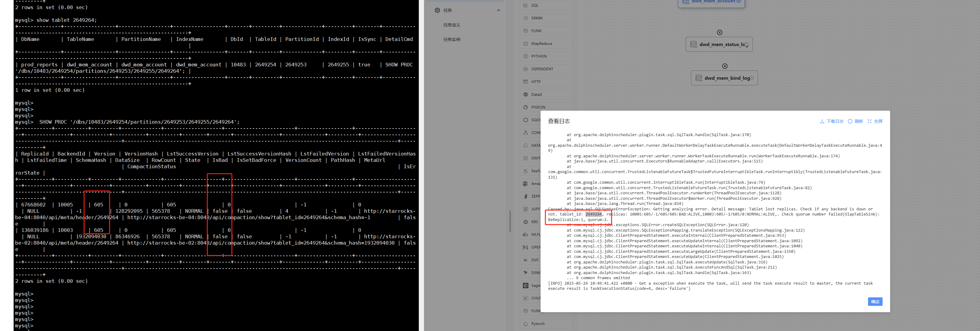This screenshot has height=331, width=980.
Task: Open 任务实例 menu item
Action: [x=452, y=39]
